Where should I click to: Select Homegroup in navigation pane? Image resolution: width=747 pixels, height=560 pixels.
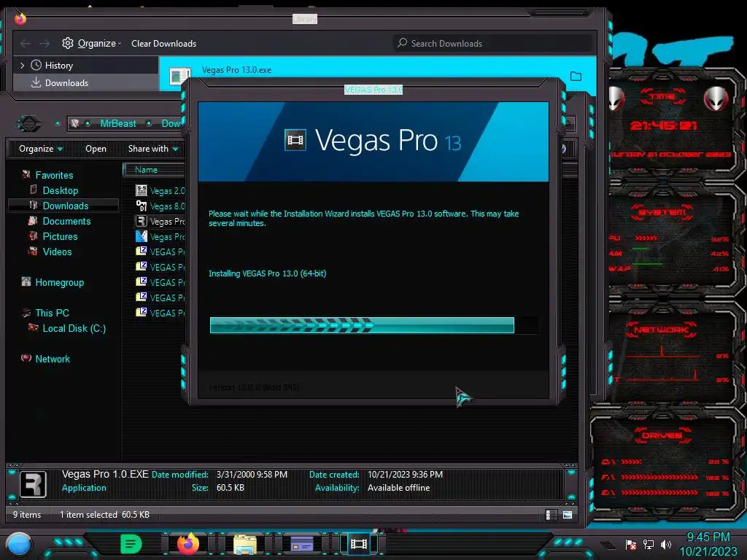[x=59, y=282]
